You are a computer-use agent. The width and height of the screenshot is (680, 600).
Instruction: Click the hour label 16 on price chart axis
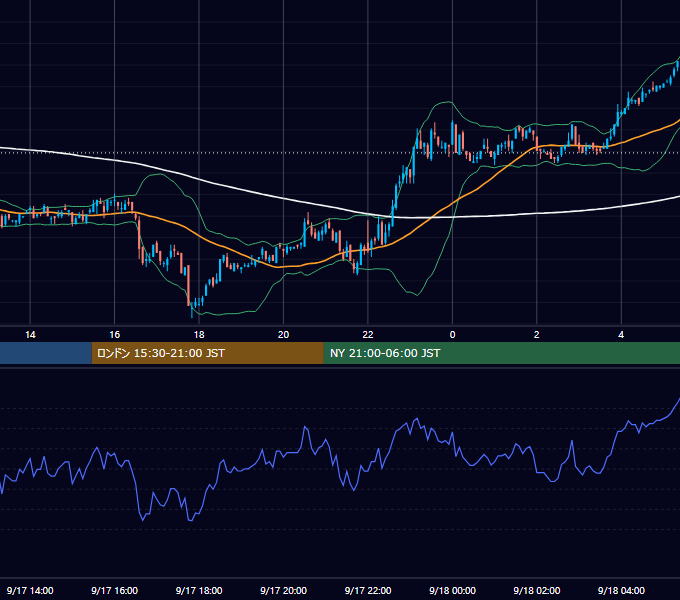click(114, 335)
